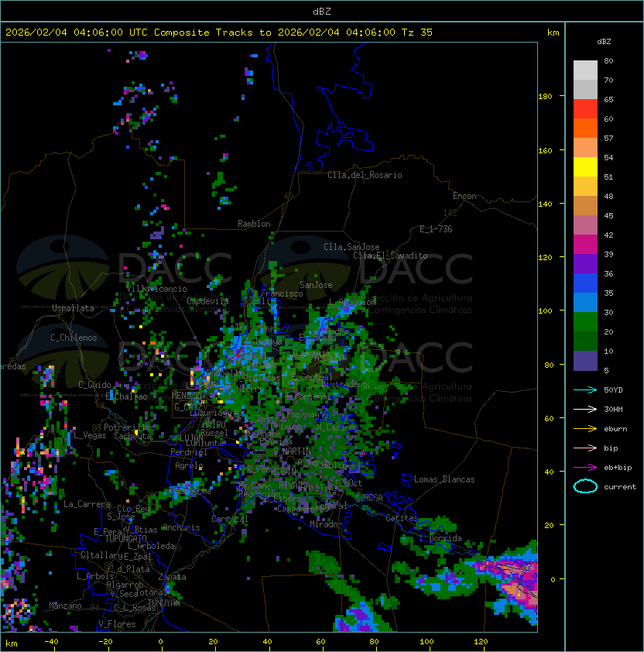Image resolution: width=644 pixels, height=652 pixels.
Task: Click the 'Clla.del_Rosario' map label
Action: point(365,175)
